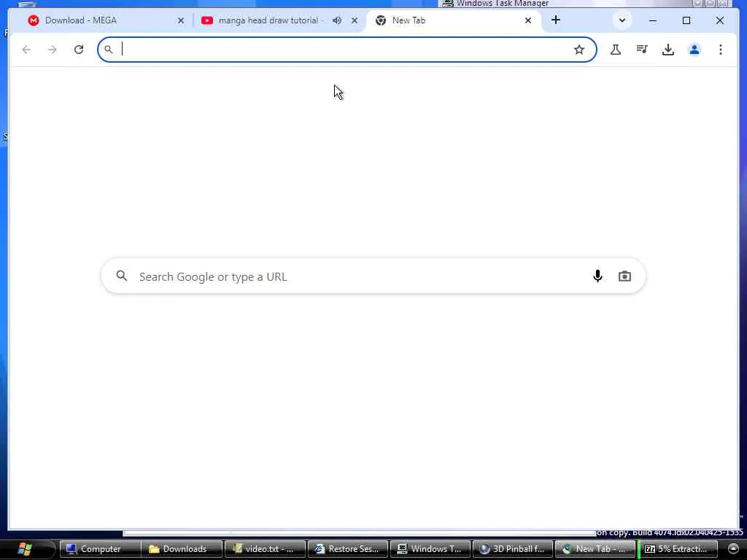Open Chrome Labs flask icon
Screen dimensions: 747x560
click(x=616, y=50)
